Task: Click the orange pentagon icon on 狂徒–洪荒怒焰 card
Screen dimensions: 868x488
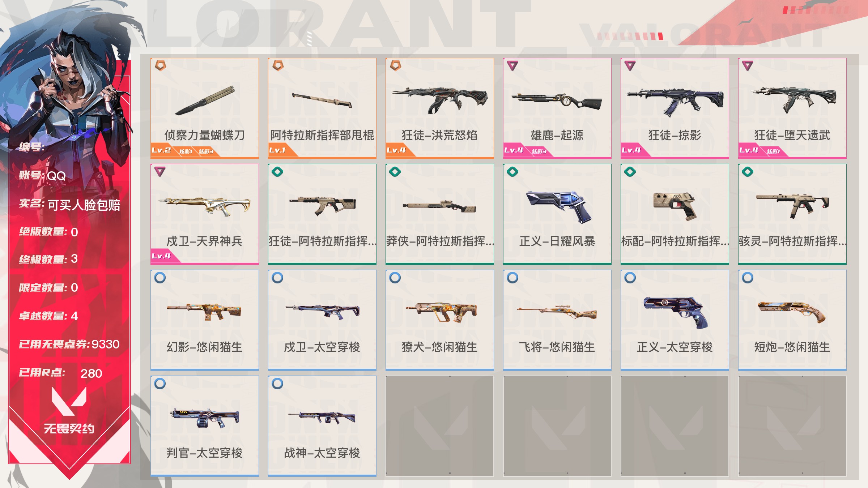Action: coord(395,65)
